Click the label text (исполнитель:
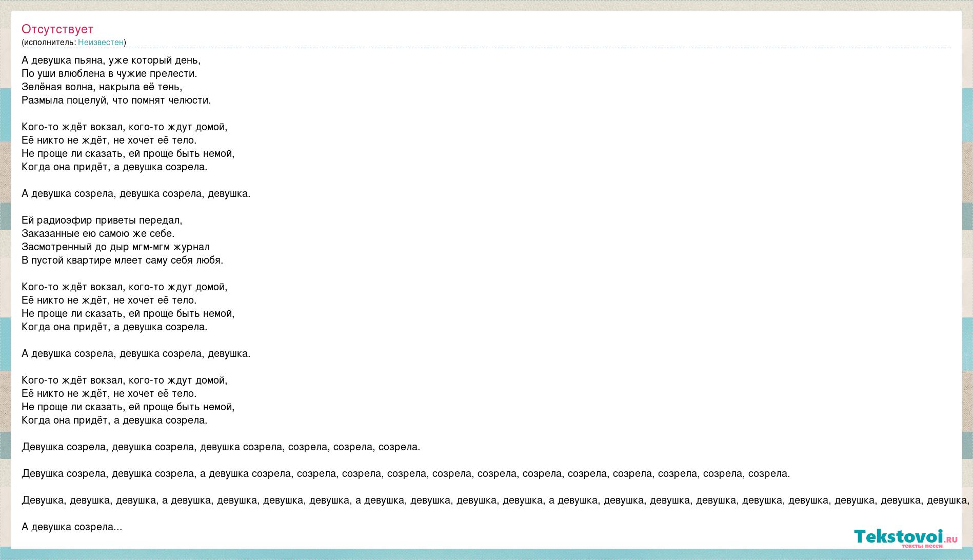This screenshot has width=973, height=560. point(49,42)
